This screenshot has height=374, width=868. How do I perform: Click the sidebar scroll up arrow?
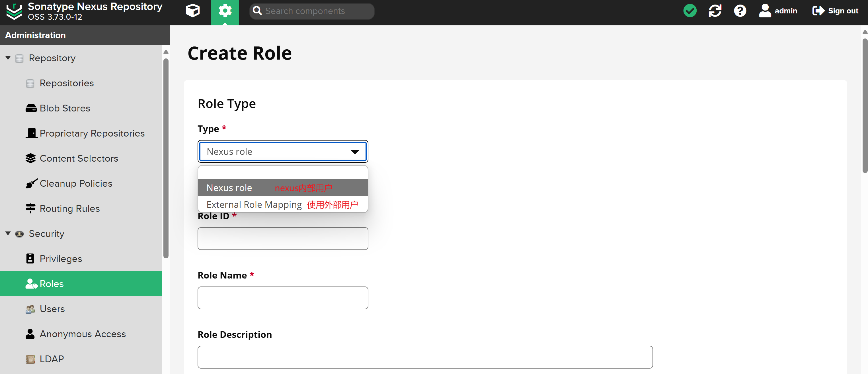click(x=166, y=52)
